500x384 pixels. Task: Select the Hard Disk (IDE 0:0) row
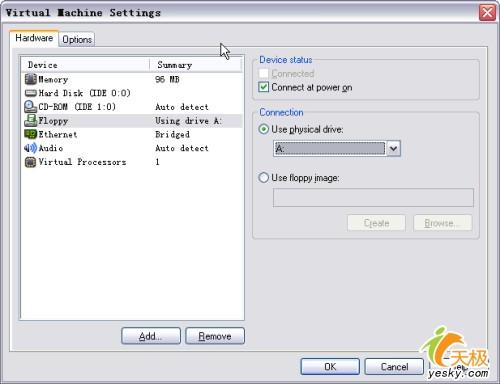click(x=132, y=93)
